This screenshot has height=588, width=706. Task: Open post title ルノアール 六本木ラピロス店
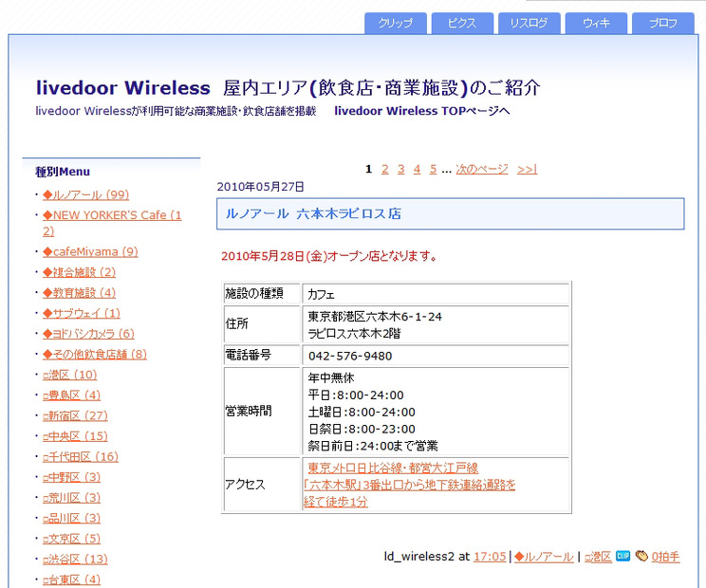coord(313,213)
